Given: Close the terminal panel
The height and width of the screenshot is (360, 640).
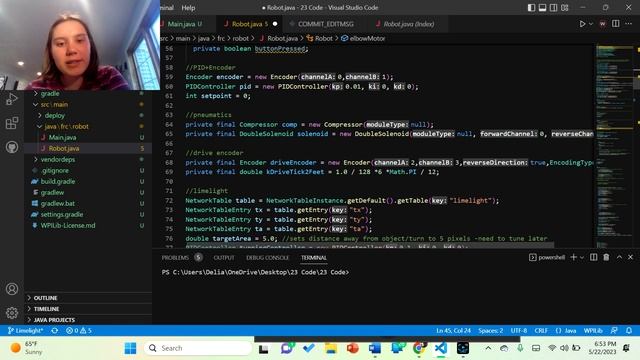Looking at the screenshot, I should coord(631,257).
